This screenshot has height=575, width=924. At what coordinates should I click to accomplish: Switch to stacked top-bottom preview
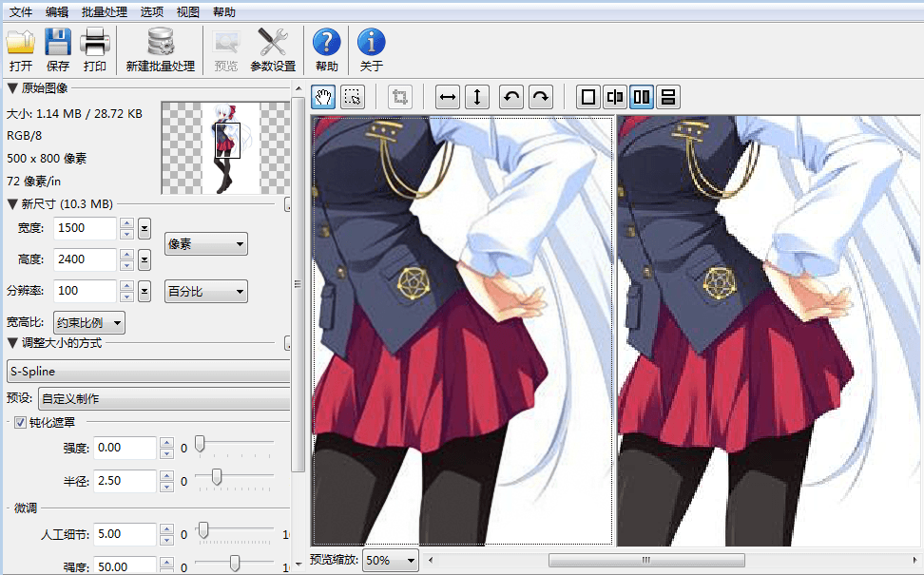pos(667,97)
